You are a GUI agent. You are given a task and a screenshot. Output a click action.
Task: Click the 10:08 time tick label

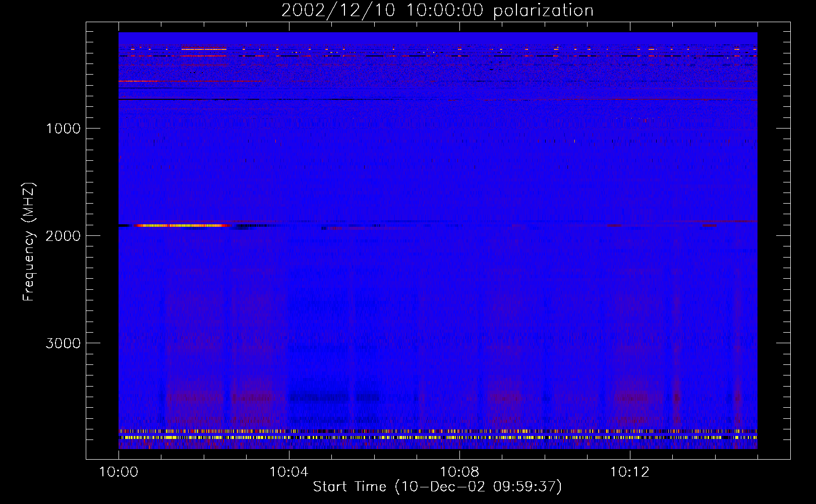point(459,472)
